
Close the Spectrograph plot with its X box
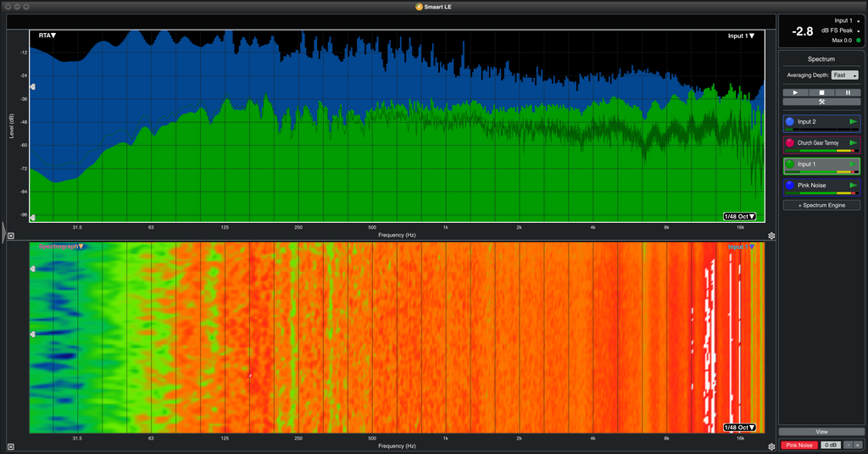pos(10,447)
